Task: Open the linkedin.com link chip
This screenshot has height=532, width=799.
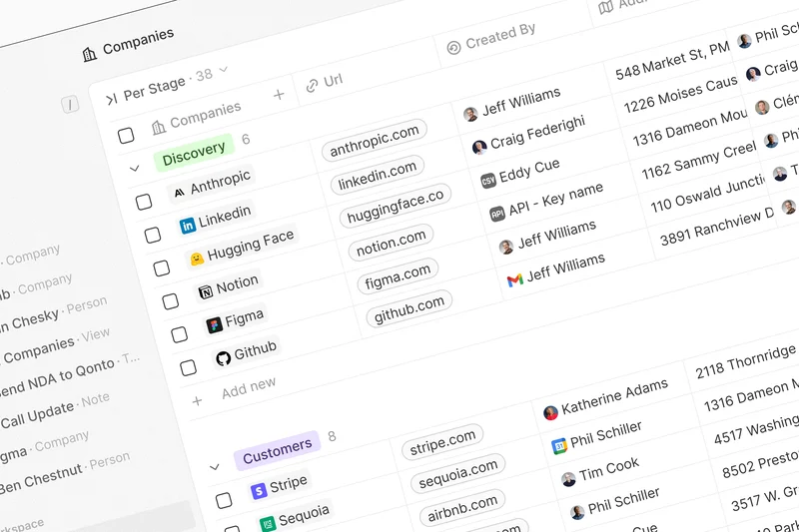Action: (378, 175)
